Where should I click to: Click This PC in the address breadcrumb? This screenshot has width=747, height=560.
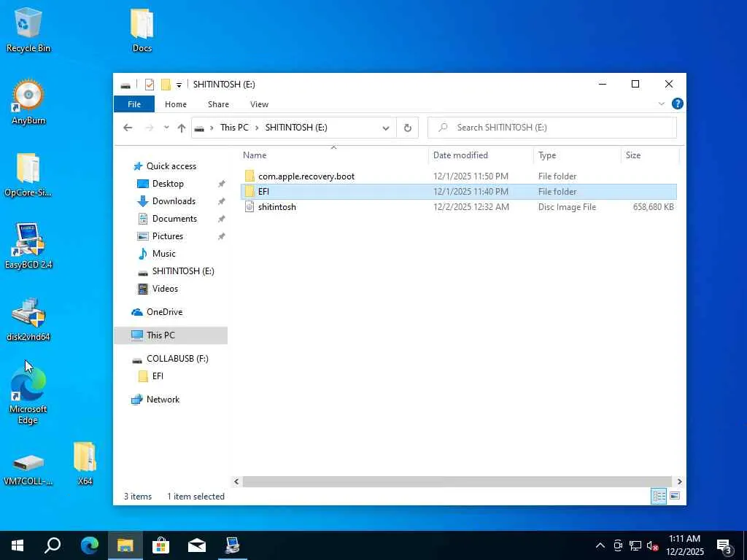pos(234,128)
